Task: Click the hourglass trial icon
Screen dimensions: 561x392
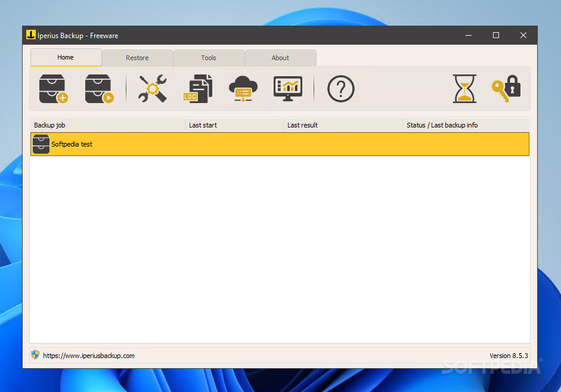Action: [464, 89]
